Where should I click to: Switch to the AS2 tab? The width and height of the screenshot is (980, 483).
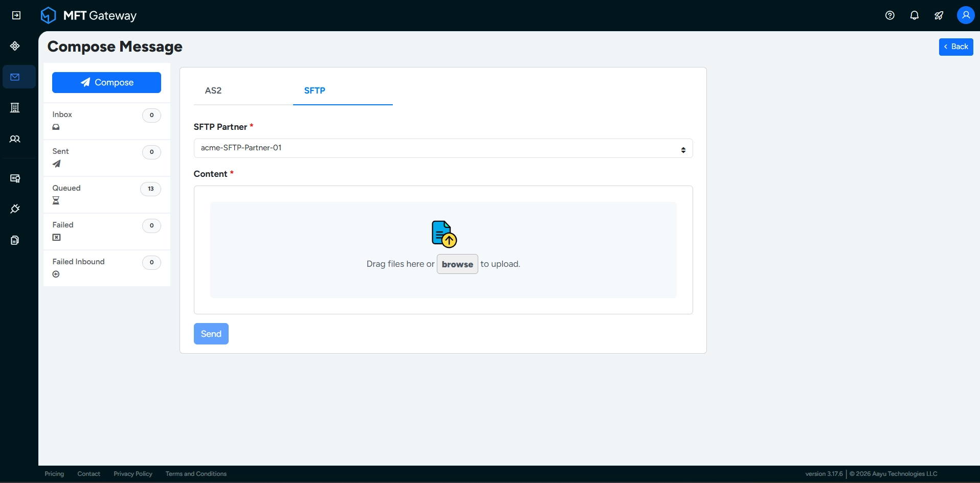tap(213, 90)
